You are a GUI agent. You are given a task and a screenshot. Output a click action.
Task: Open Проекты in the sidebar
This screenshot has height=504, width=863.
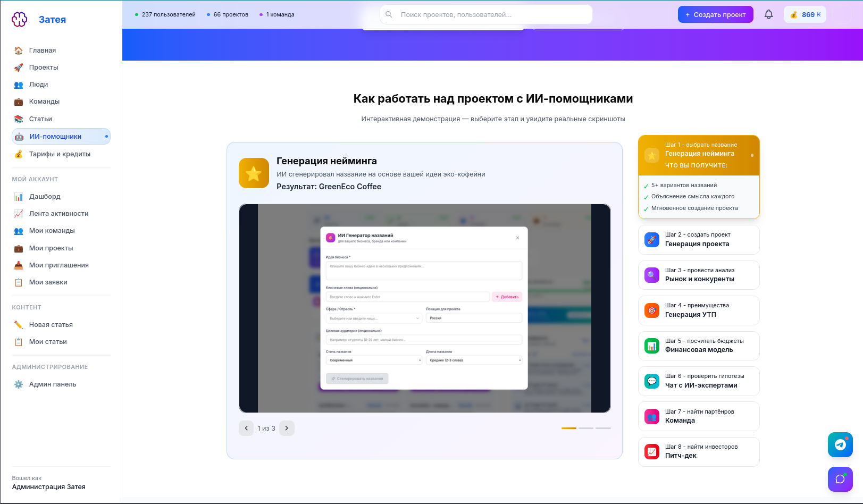click(44, 68)
